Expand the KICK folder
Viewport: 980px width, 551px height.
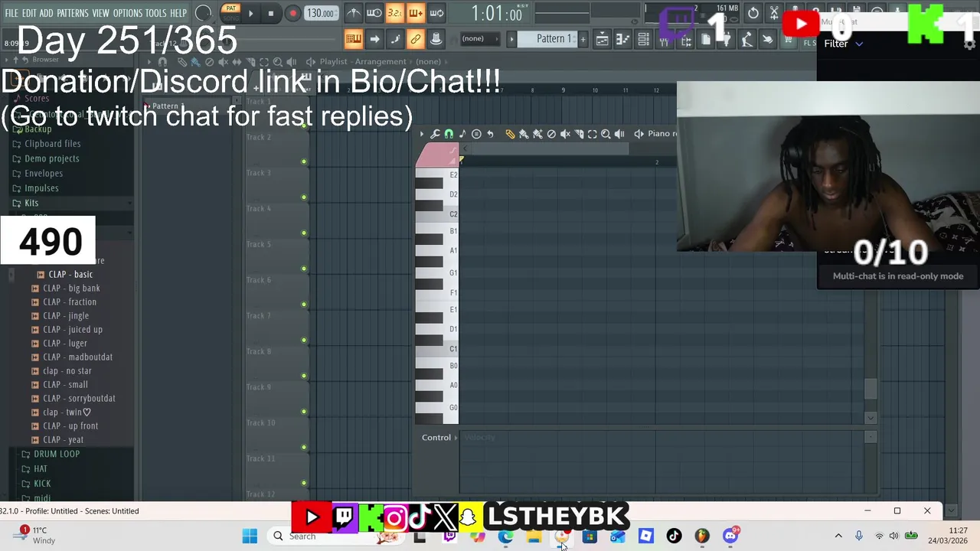pos(42,484)
